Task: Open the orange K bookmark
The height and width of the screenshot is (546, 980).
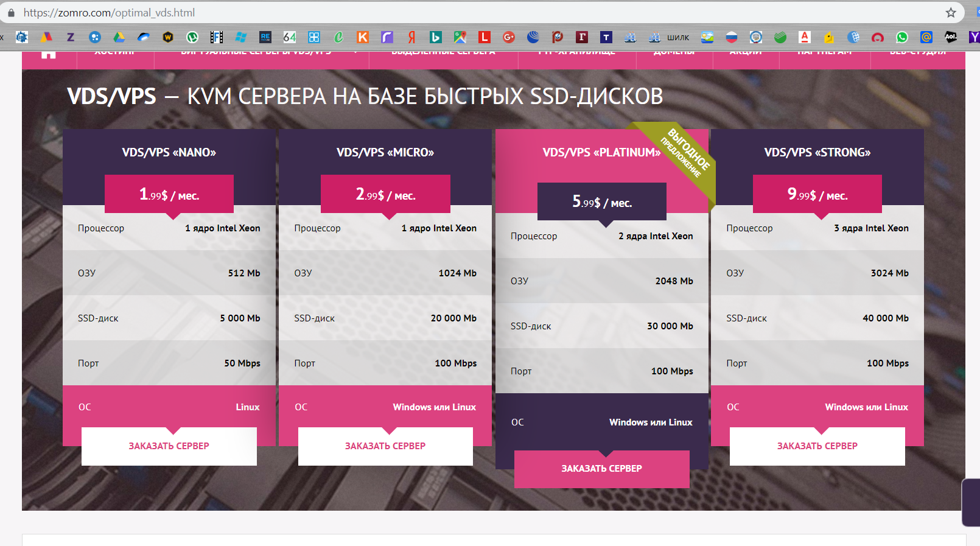Action: click(x=363, y=37)
